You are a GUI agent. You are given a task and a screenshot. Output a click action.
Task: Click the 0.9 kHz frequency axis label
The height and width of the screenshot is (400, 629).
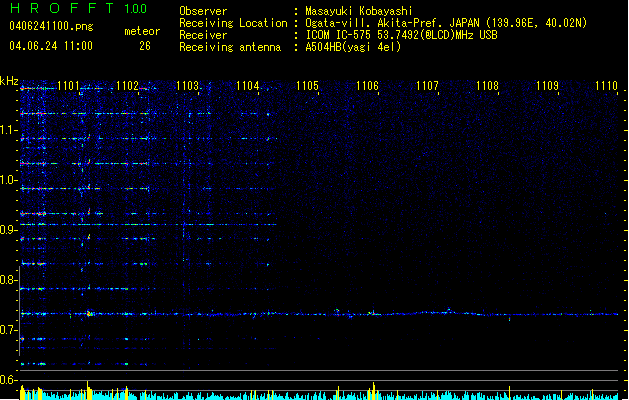[8, 230]
